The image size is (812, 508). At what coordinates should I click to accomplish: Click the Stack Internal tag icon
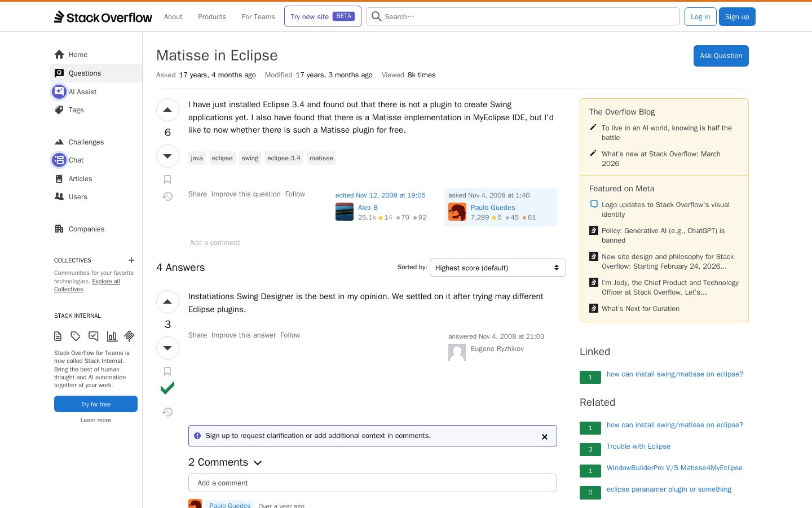(x=76, y=336)
